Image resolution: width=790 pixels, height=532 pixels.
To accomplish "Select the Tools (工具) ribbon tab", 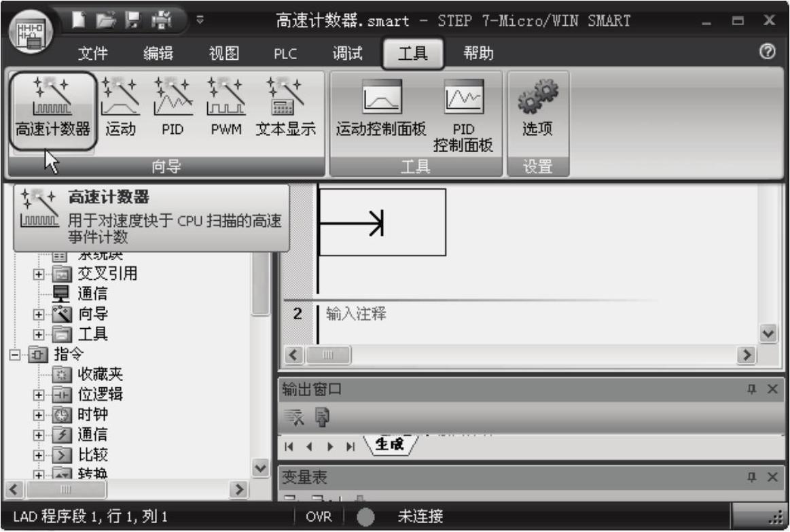I will (413, 53).
